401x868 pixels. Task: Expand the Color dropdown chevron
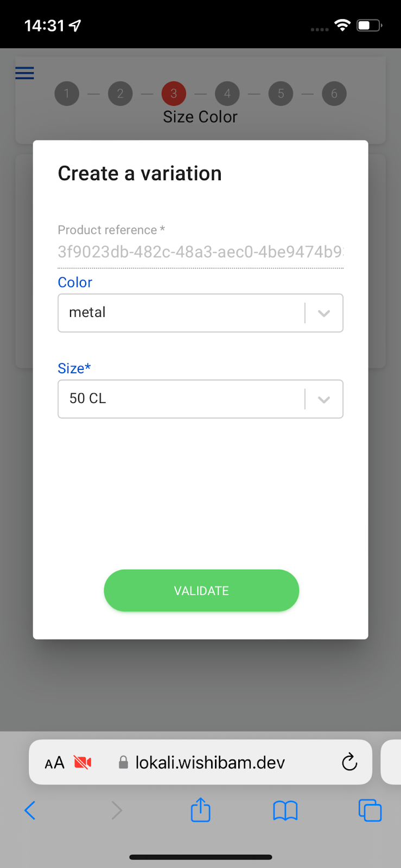[324, 313]
